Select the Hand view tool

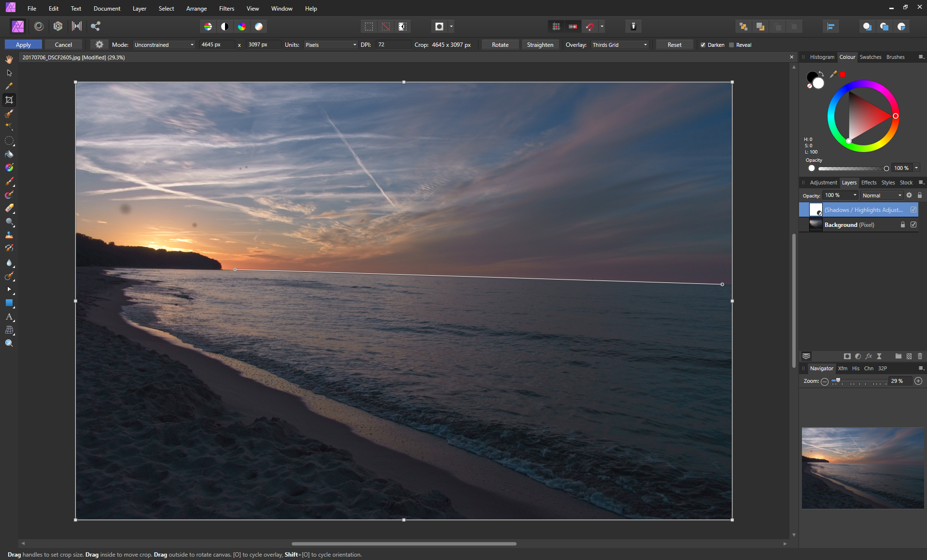[x=9, y=59]
